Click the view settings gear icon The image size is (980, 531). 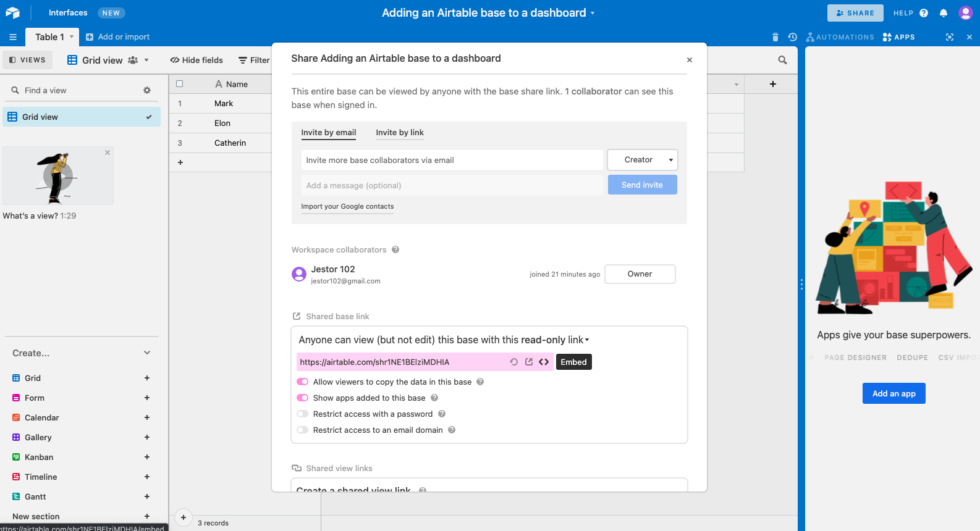147,90
